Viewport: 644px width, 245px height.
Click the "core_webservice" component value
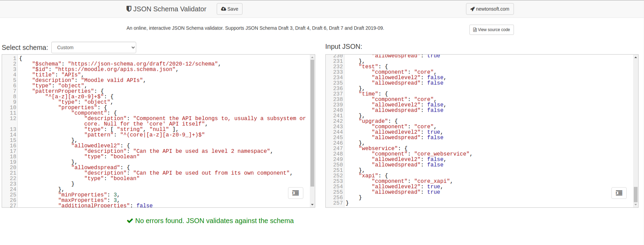(442, 154)
